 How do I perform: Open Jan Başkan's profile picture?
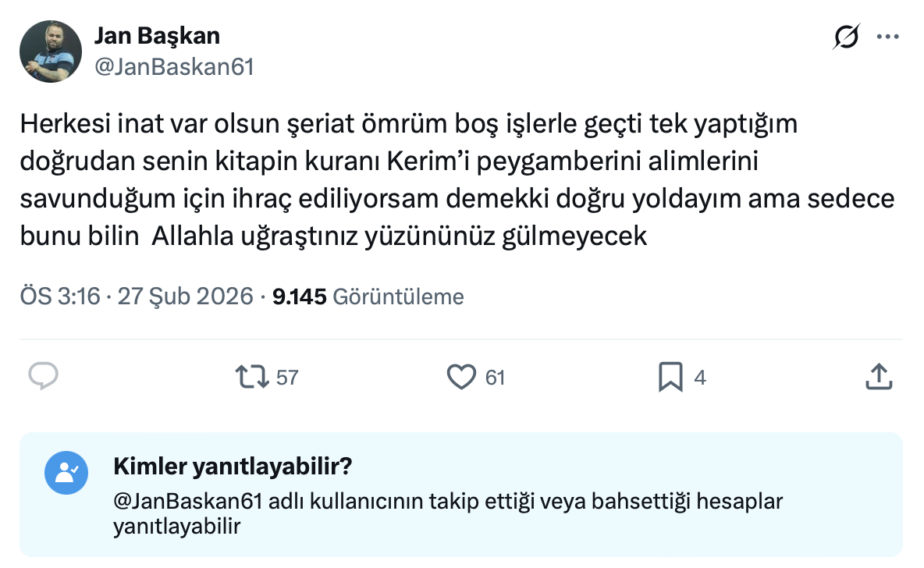click(x=51, y=51)
